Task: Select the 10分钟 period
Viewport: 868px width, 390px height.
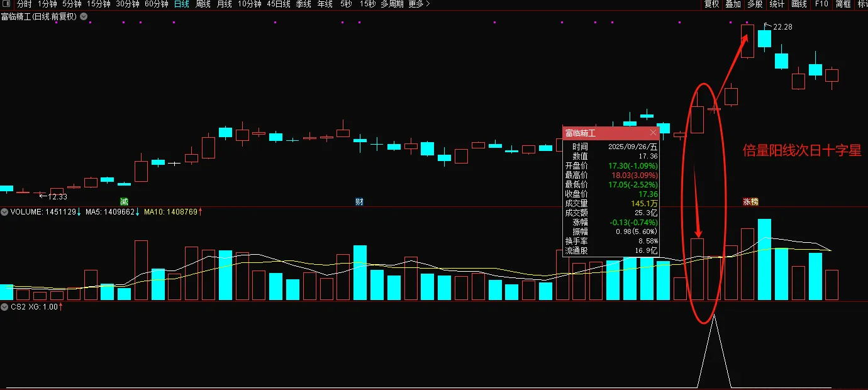Action: [x=250, y=4]
